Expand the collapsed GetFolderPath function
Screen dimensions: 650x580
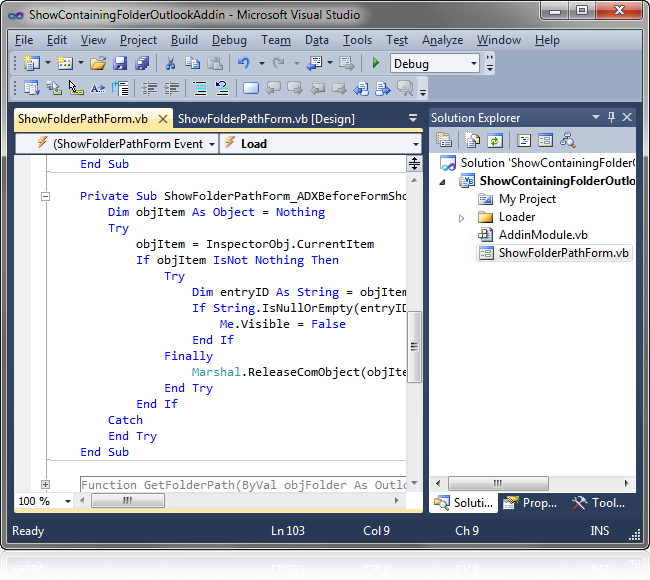[46, 484]
